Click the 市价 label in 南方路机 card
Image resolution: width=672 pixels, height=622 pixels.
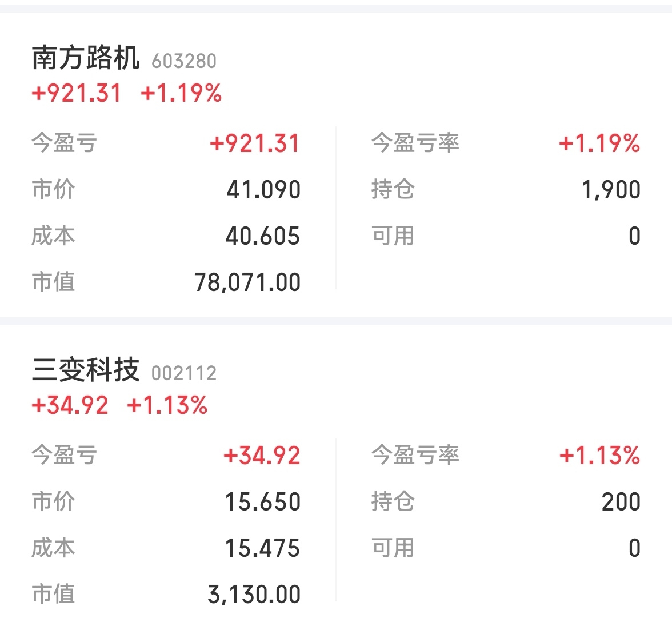(53, 190)
